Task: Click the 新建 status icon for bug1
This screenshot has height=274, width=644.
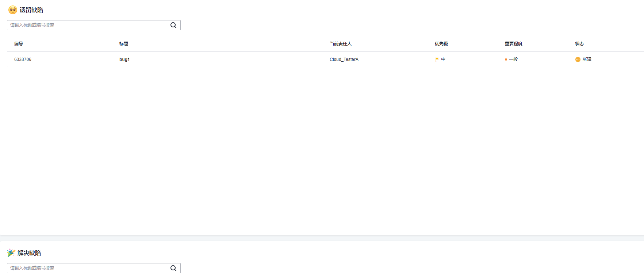Action: click(578, 59)
